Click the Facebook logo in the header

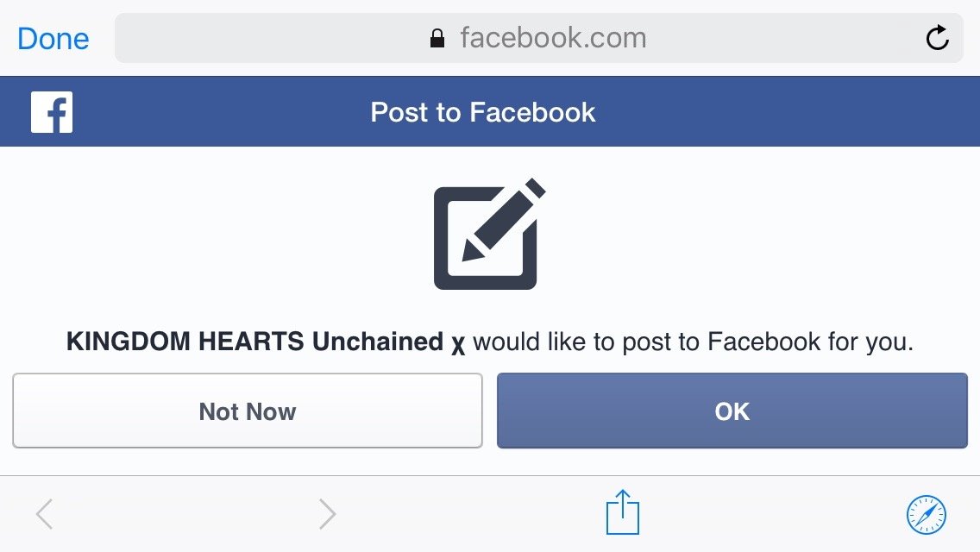52,112
